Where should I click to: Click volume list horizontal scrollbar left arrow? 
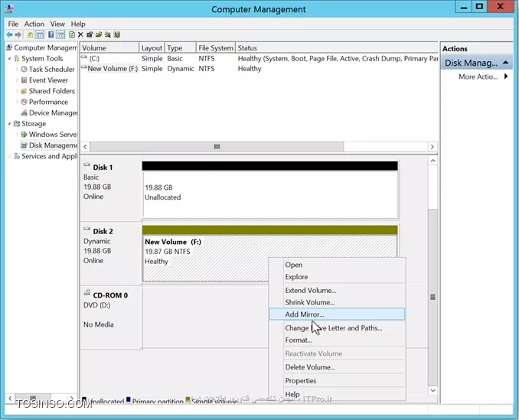coord(85,147)
